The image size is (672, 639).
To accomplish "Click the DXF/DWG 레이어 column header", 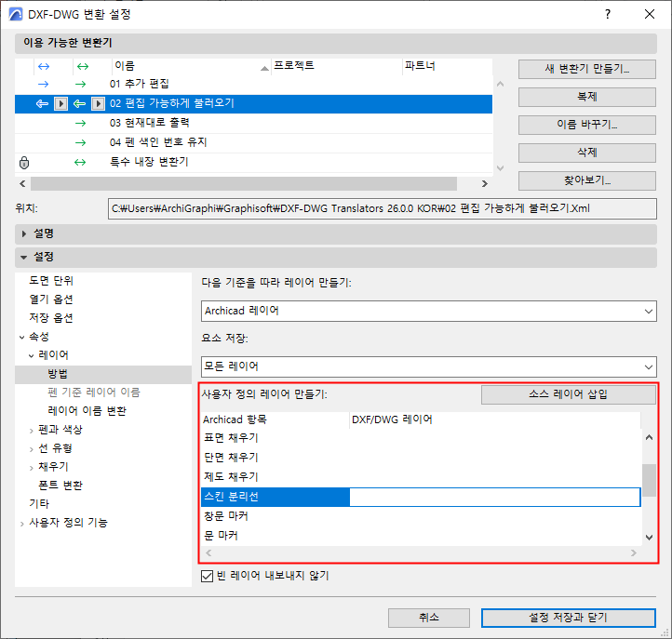I will pyautogui.click(x=495, y=420).
